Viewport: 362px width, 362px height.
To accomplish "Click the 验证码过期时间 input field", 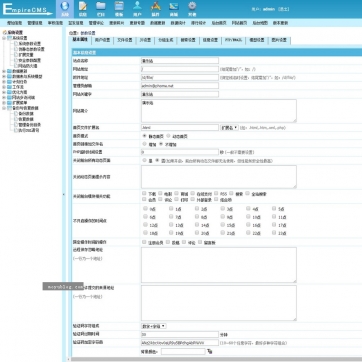I will [x=180, y=334].
